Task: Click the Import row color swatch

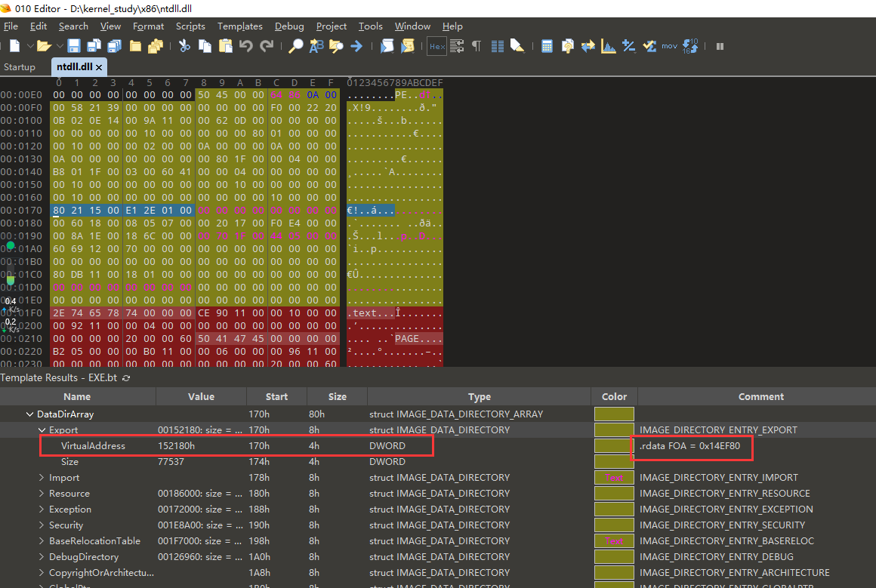Action: (x=614, y=478)
